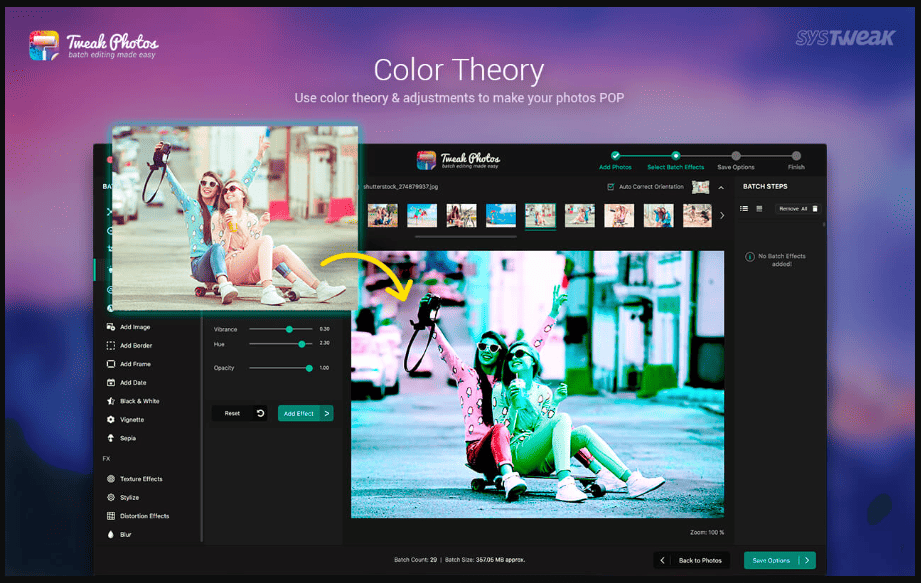Click the Opacity value 1.00
The width and height of the screenshot is (921, 583).
click(324, 368)
